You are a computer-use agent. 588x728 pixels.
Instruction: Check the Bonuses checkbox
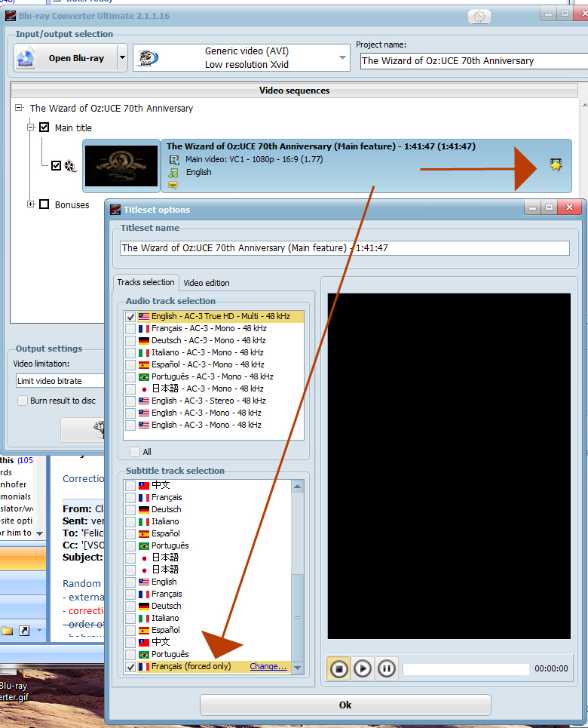point(44,204)
